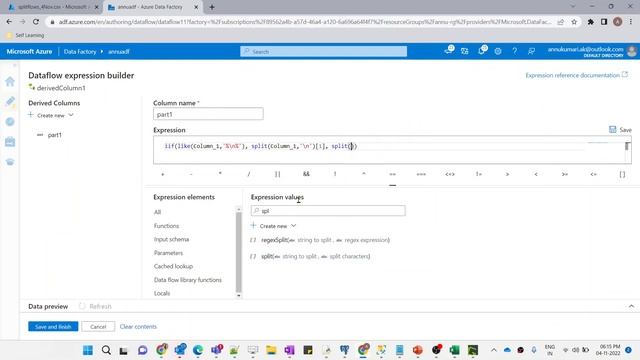Select Data flow library functions category
Screen dimensions: 640x360
click(x=188, y=280)
